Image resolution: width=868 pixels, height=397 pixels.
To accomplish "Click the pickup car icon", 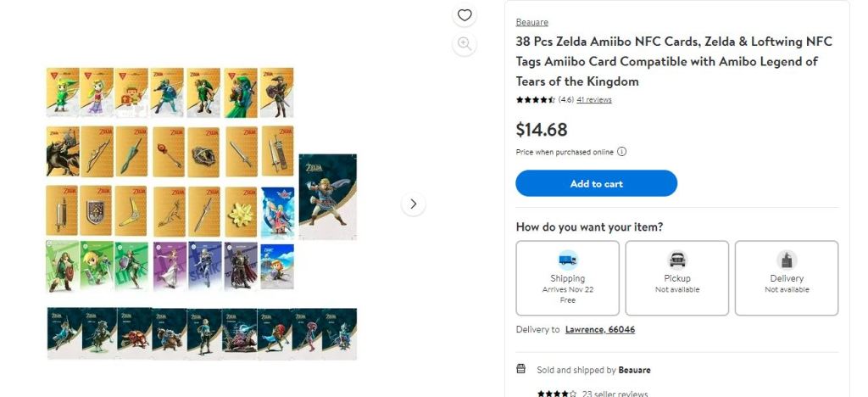I will pos(677,259).
